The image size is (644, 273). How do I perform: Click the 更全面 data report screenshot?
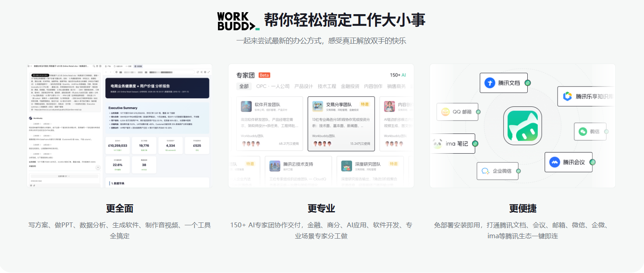[x=120, y=125]
